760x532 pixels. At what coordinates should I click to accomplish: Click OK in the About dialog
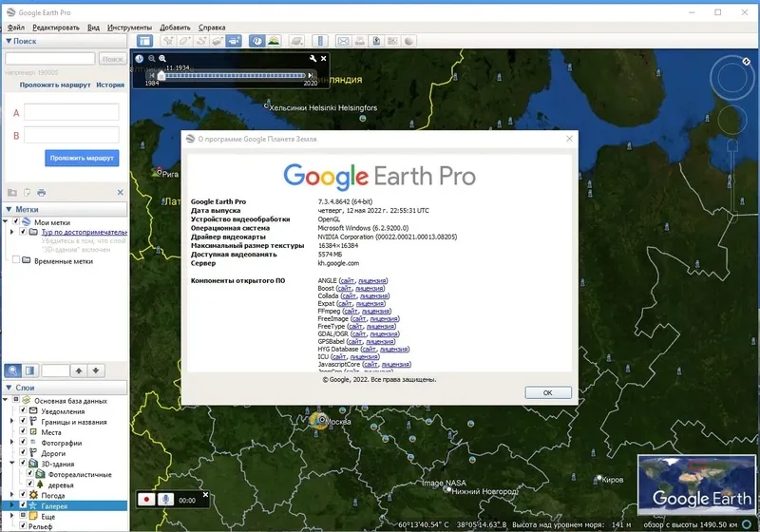548,392
